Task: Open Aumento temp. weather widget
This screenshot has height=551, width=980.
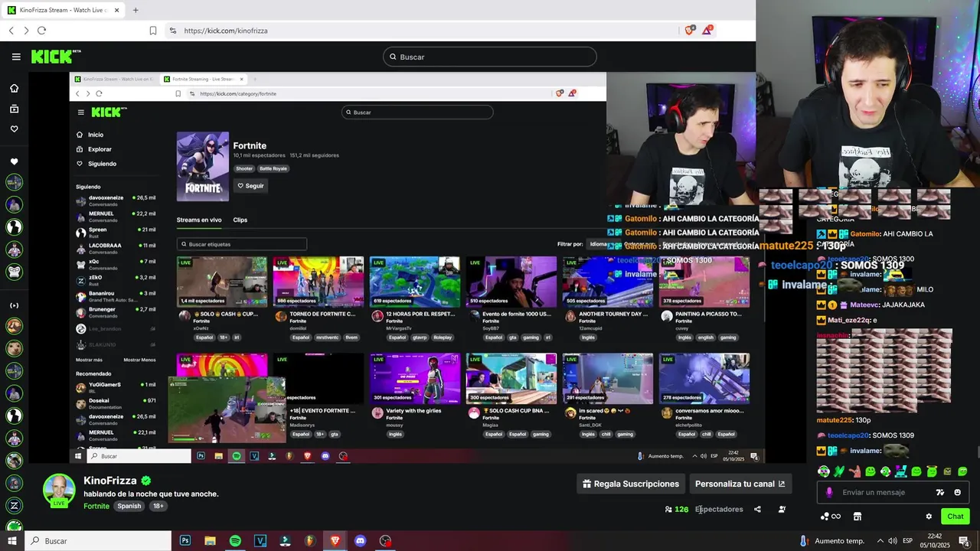Action: tap(833, 541)
